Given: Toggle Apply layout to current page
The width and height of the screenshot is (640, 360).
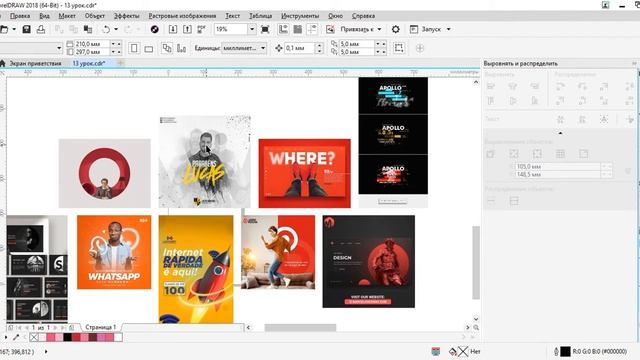Looking at the screenshot, I should click(x=181, y=48).
